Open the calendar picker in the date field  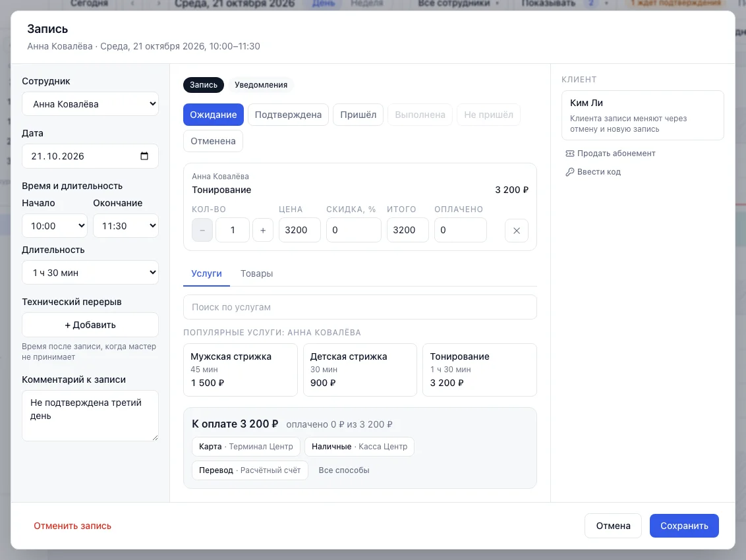pos(144,156)
